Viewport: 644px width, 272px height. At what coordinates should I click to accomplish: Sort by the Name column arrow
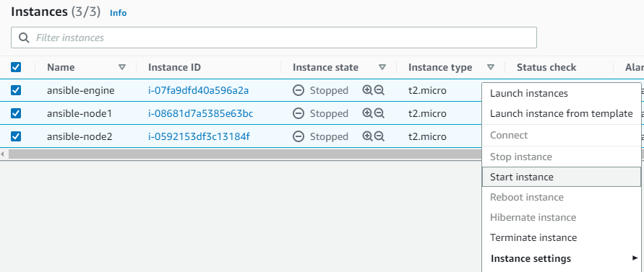click(x=122, y=67)
